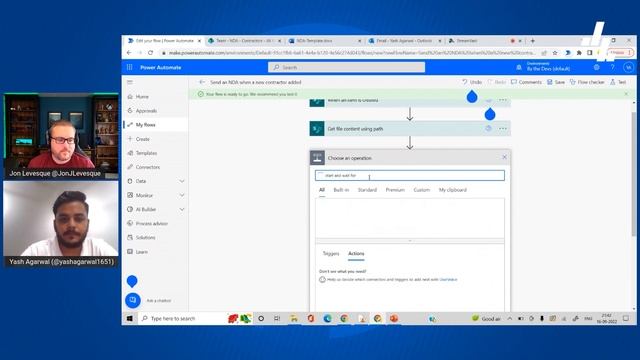Open the help question mark icon
The height and width of the screenshot is (360, 640).
pos(612,67)
